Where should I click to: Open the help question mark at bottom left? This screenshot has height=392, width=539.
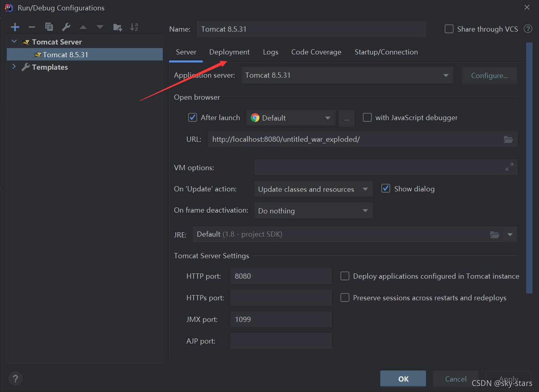tap(15, 378)
